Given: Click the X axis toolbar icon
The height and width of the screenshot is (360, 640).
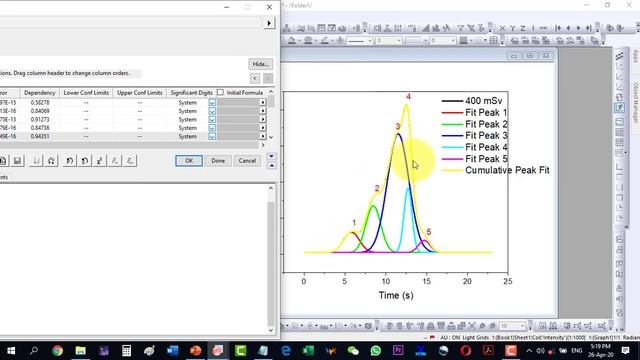Looking at the screenshot, I should tap(502, 28).
